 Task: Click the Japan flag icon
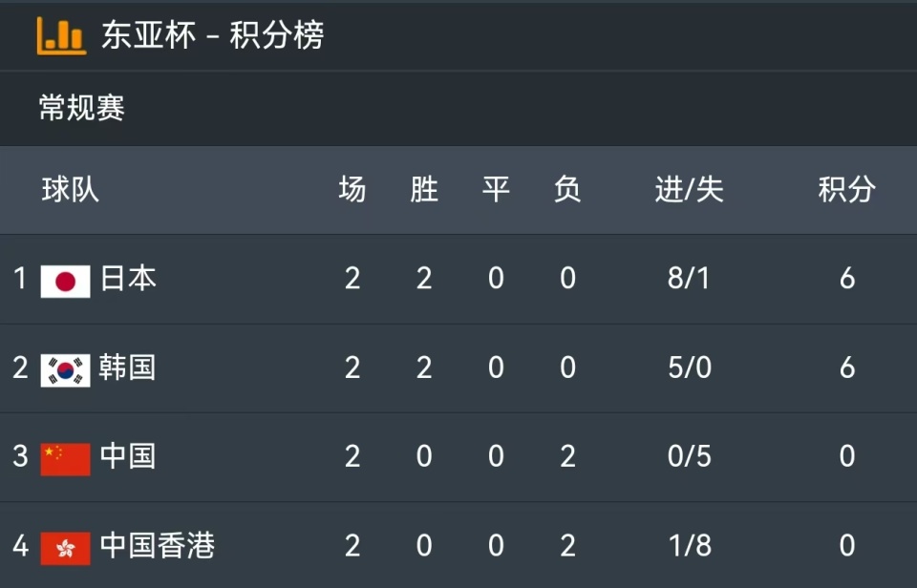[66, 282]
